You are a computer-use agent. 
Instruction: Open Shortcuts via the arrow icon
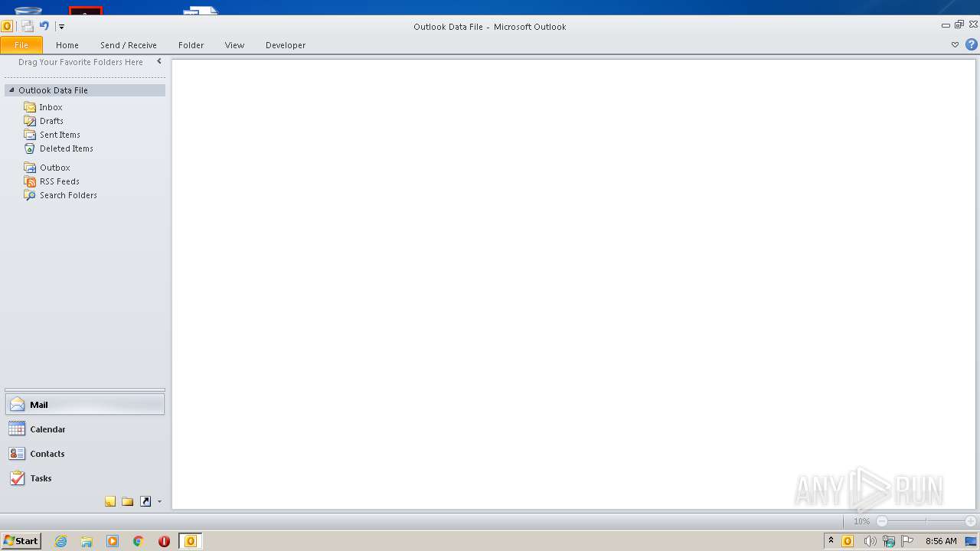tap(145, 502)
